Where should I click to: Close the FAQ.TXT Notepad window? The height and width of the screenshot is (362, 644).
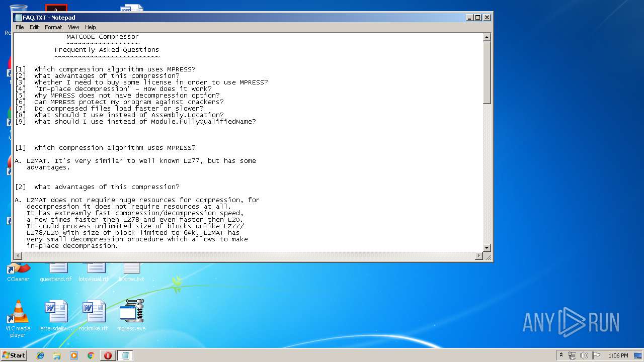coord(487,18)
